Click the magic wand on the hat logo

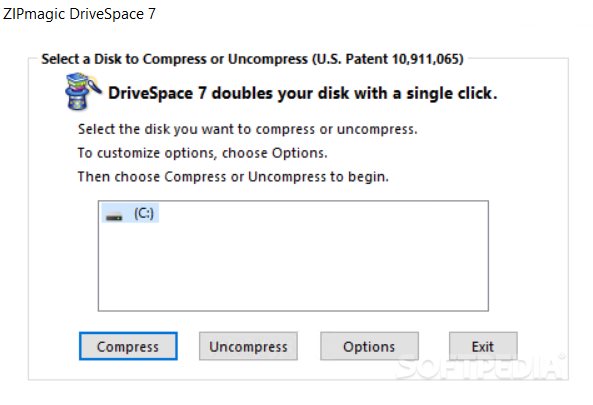pos(94,85)
